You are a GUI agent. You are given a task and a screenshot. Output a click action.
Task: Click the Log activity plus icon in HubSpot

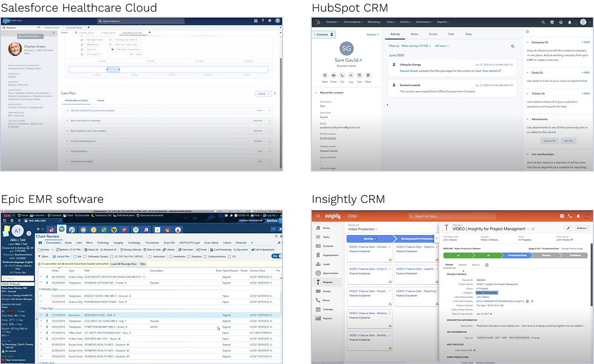click(351, 75)
